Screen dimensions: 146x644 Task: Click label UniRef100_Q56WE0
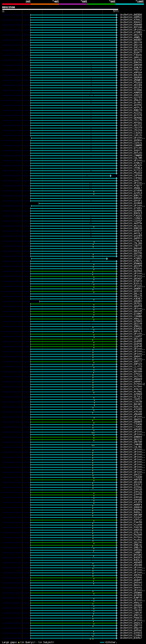coord(131,80)
